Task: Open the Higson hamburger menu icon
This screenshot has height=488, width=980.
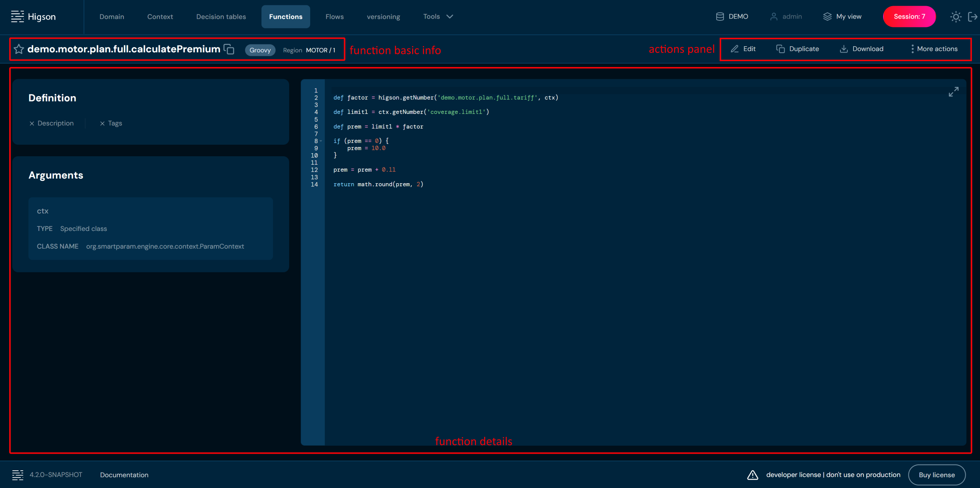Action: click(x=17, y=17)
